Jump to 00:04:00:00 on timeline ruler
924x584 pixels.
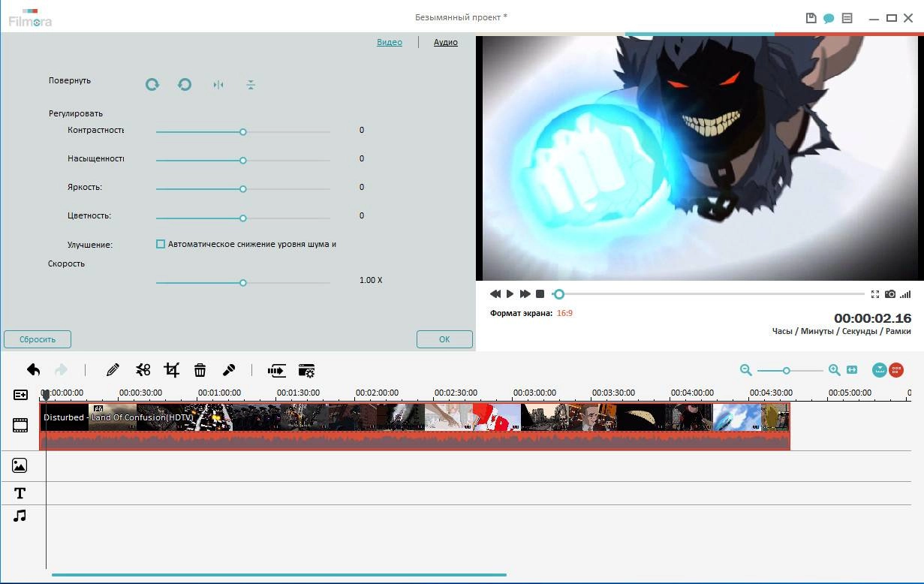tap(692, 393)
